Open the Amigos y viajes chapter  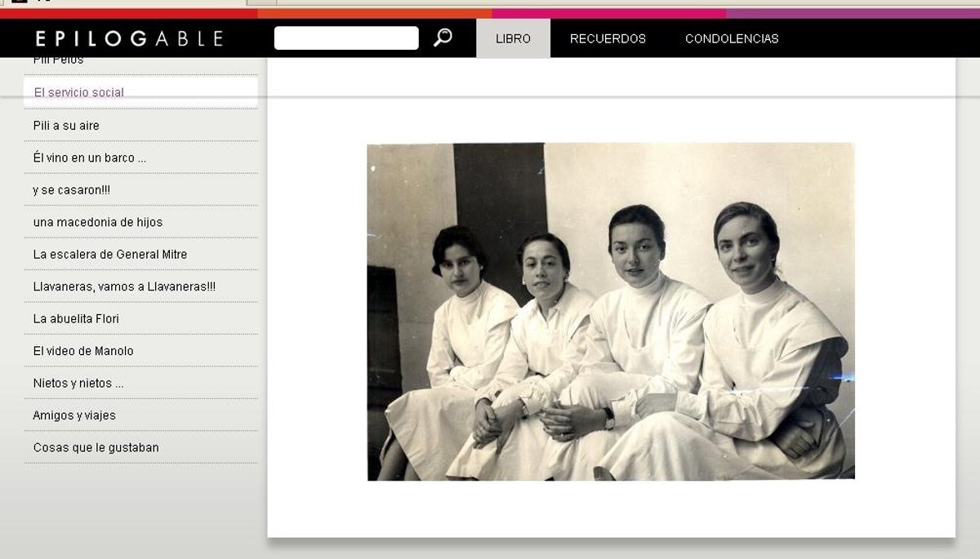click(x=74, y=415)
